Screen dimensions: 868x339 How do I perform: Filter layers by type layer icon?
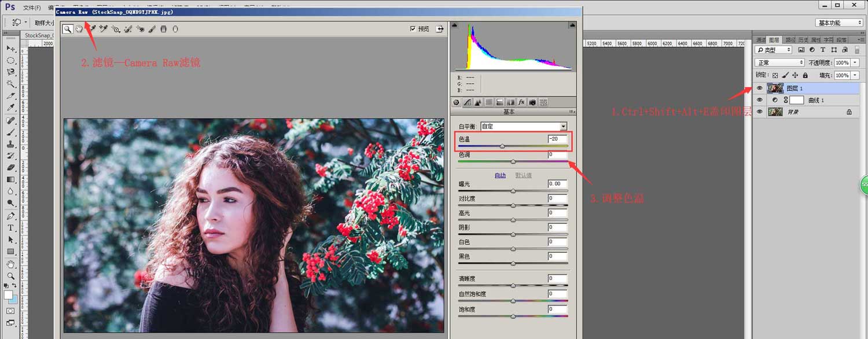click(823, 50)
